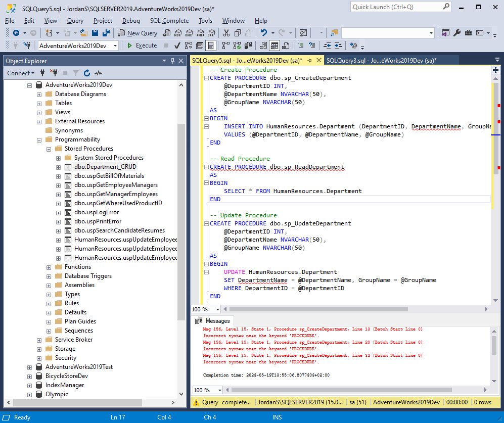
Task: Click Object Explorer Activity Monitor pulse icon
Action: point(98,73)
